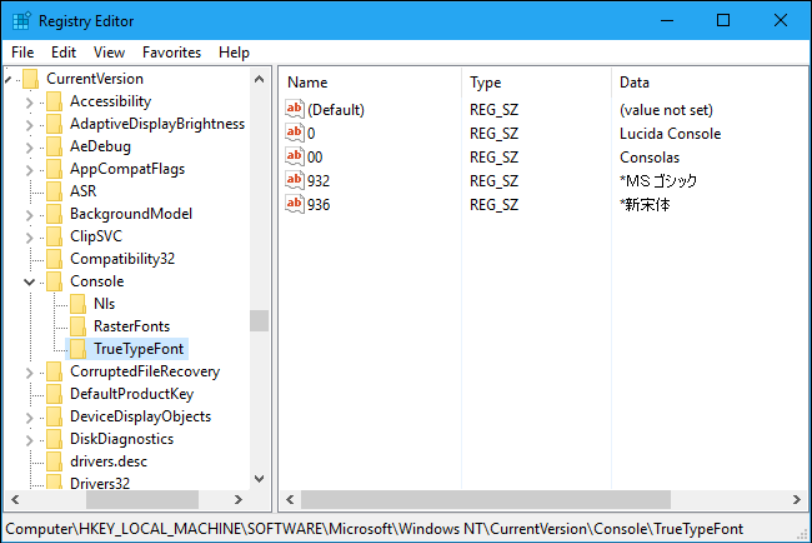Open the Help menu
The image size is (812, 543).
pyautogui.click(x=234, y=52)
